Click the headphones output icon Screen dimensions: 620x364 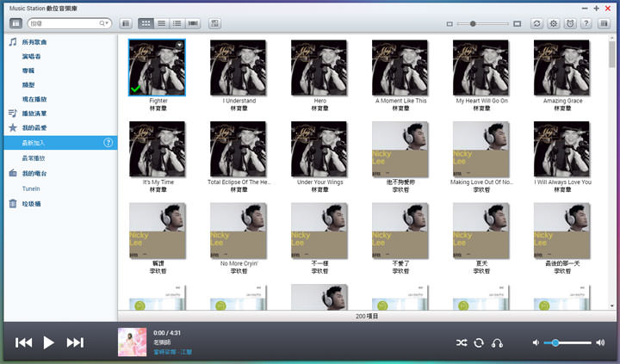point(497,342)
